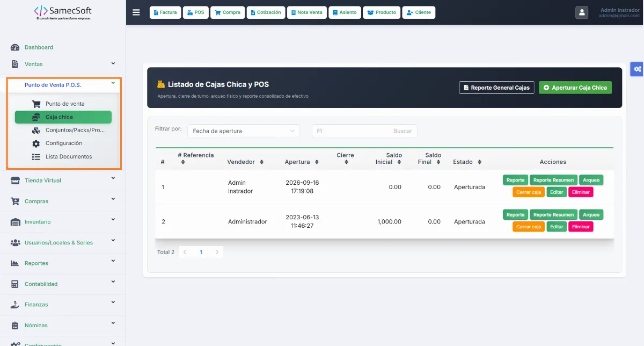Image resolution: width=644 pixels, height=346 pixels.
Task: Open Lista Documentos submenu item
Action: click(x=69, y=157)
